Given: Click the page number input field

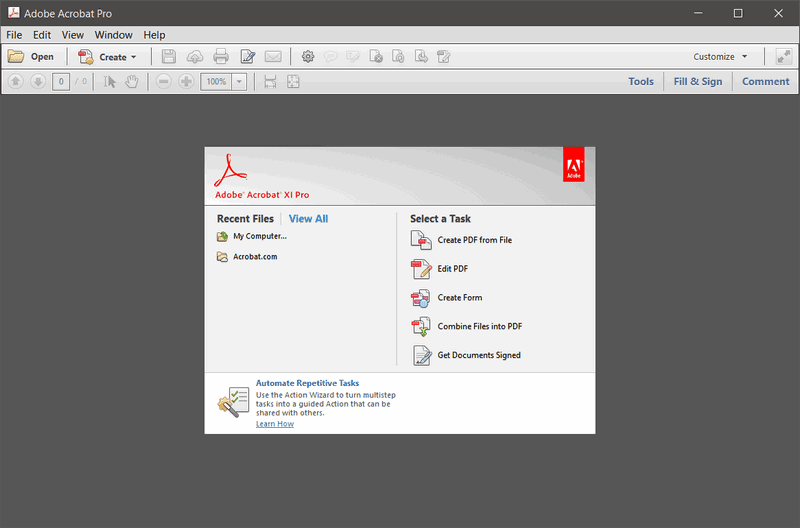Looking at the screenshot, I should click(61, 82).
